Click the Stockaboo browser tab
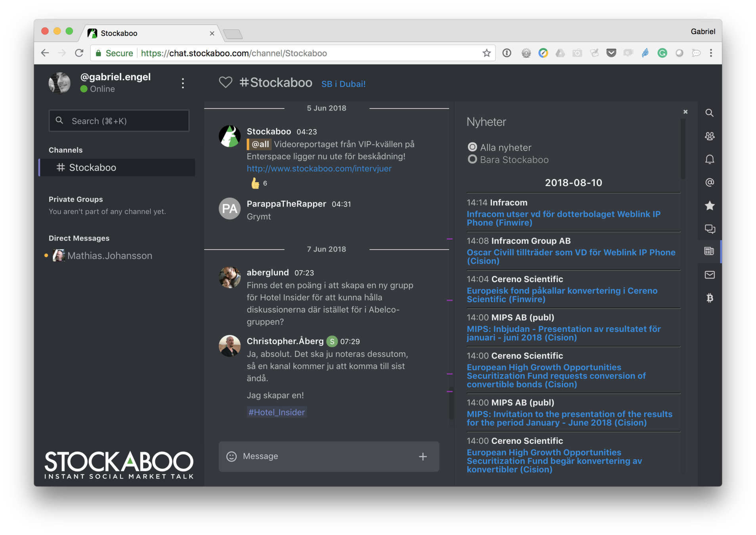 pos(151,33)
